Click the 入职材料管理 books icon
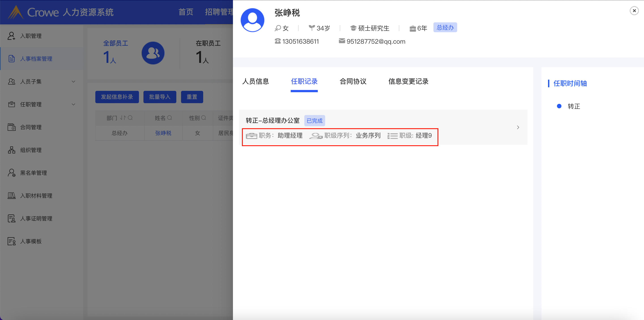 11,196
